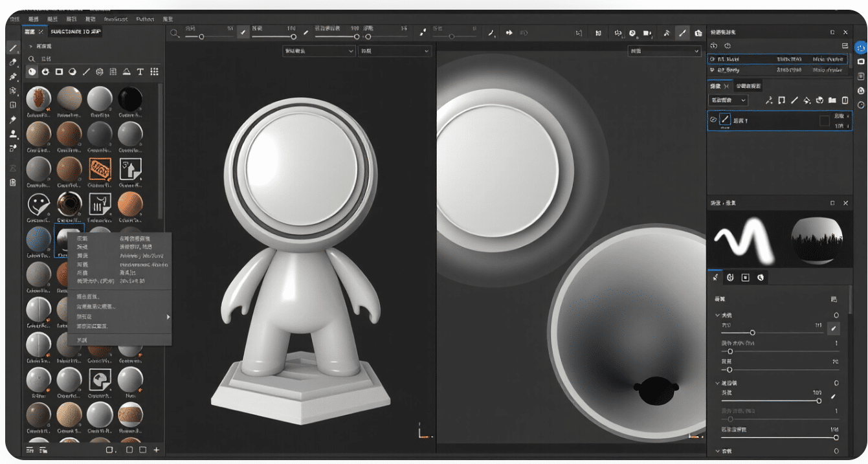Open the first dropdown above the 3D viewport
This screenshot has width=868, height=464.
(x=319, y=51)
